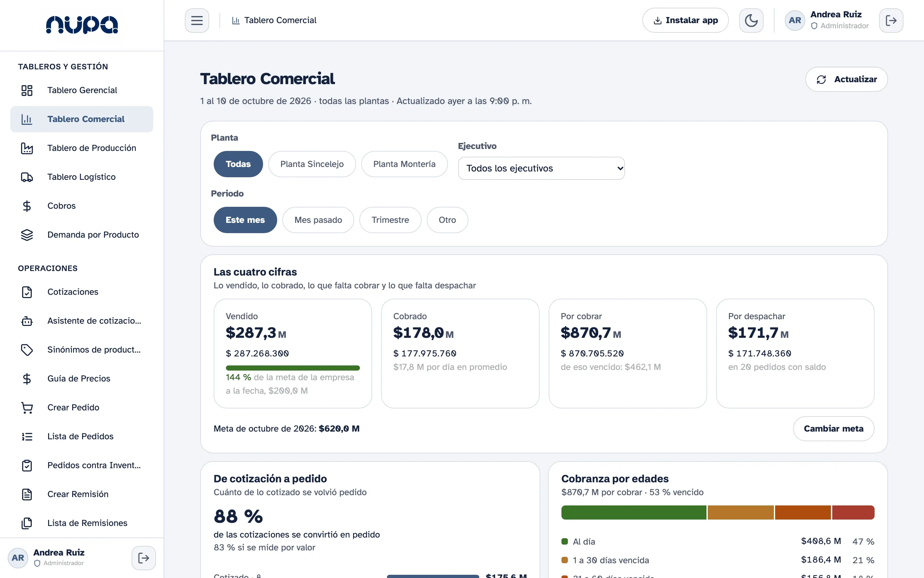
Task: Navigate to Demanda por Producto
Action: click(x=82, y=235)
